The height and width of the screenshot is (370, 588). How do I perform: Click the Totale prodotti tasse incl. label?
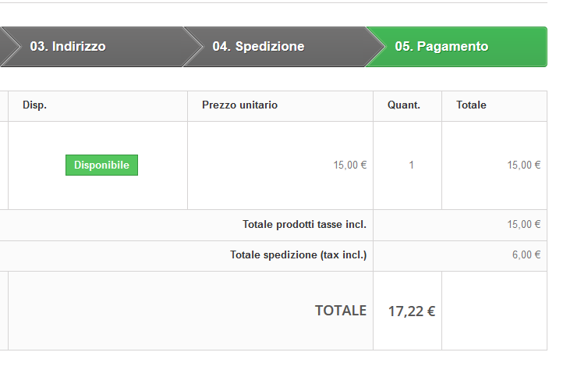(304, 225)
